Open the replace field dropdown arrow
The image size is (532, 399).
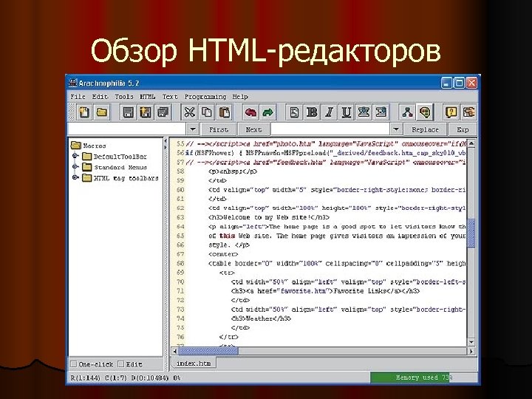pyautogui.click(x=395, y=129)
